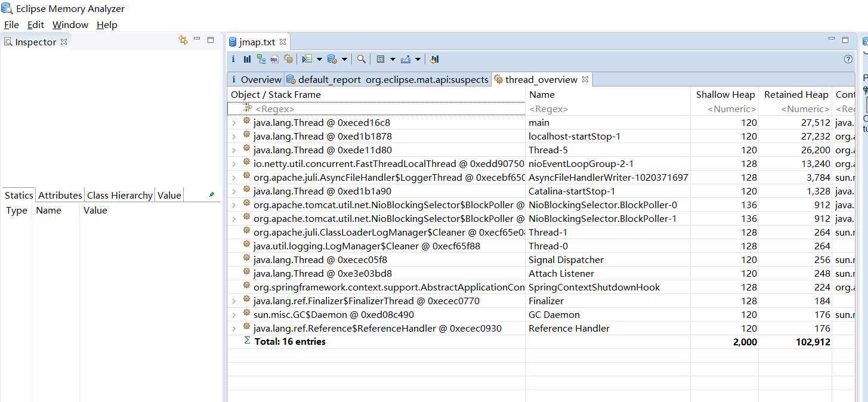Screen dimensions: 868x402
Task: Click the Total: 16 entries row label
Action: click(290, 342)
